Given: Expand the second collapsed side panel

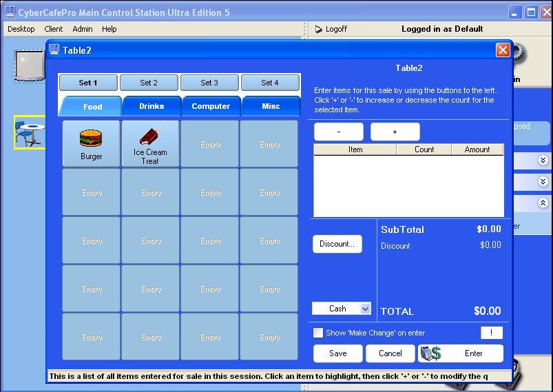Looking at the screenshot, I should 543,182.
